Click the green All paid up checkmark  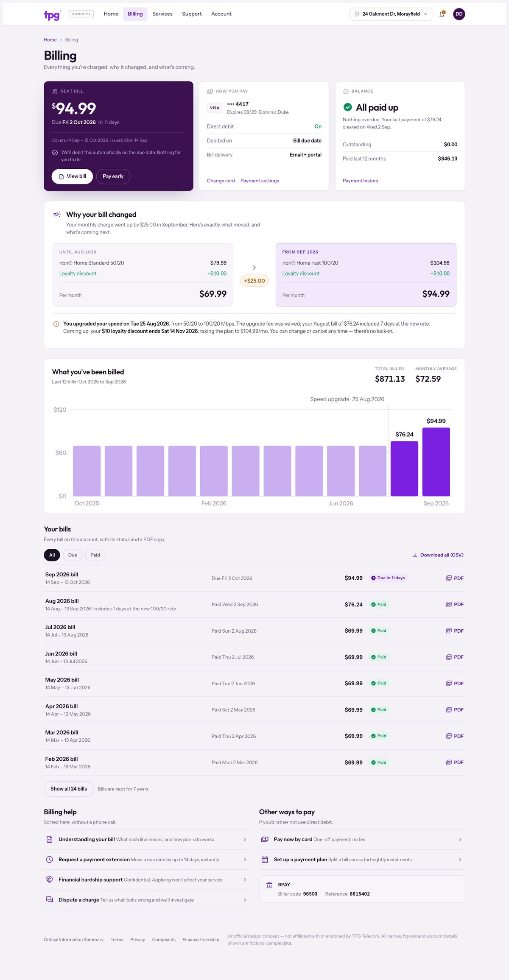pyautogui.click(x=347, y=107)
